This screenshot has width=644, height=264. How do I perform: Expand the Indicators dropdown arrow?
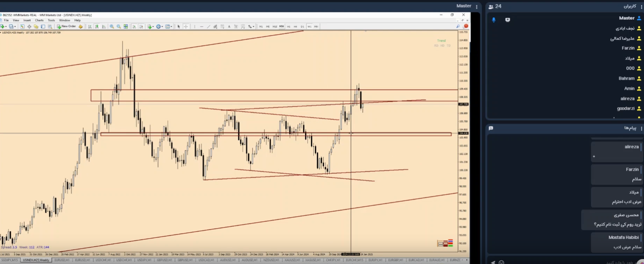(153, 27)
